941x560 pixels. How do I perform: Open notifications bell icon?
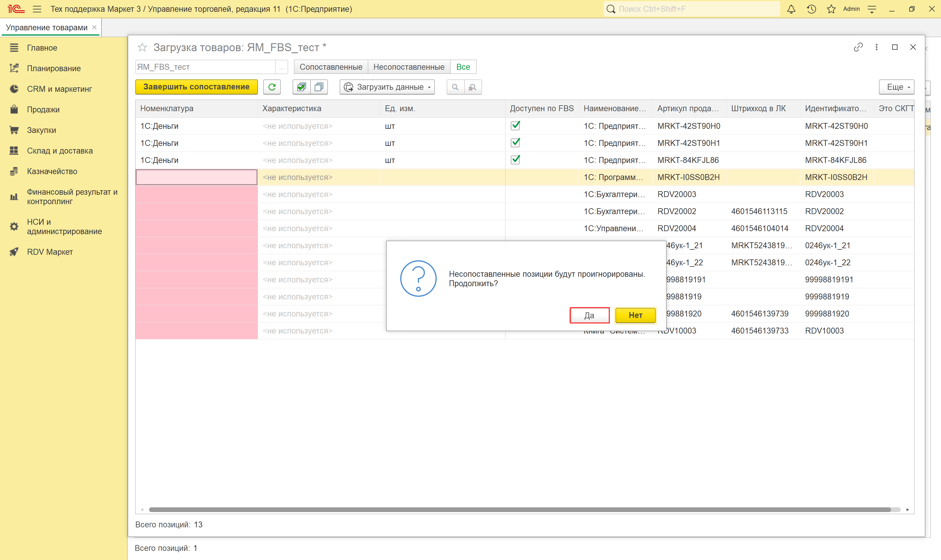[x=791, y=9]
